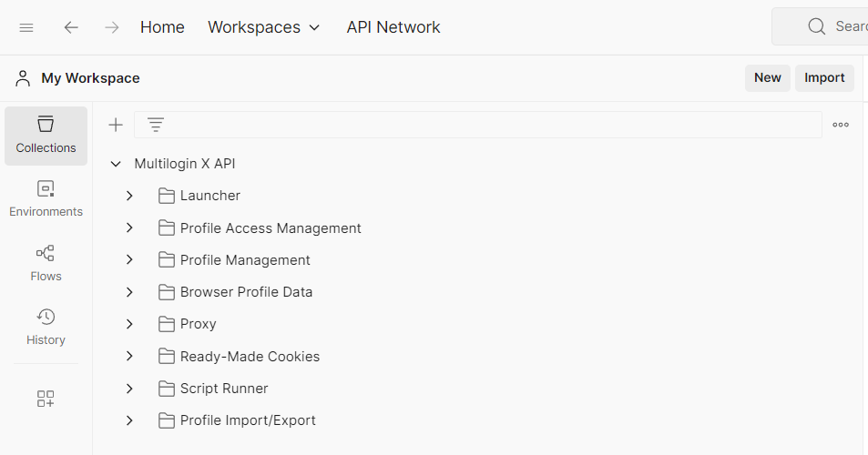This screenshot has width=868, height=455.
Task: Click the filter lines icon
Action: click(156, 125)
